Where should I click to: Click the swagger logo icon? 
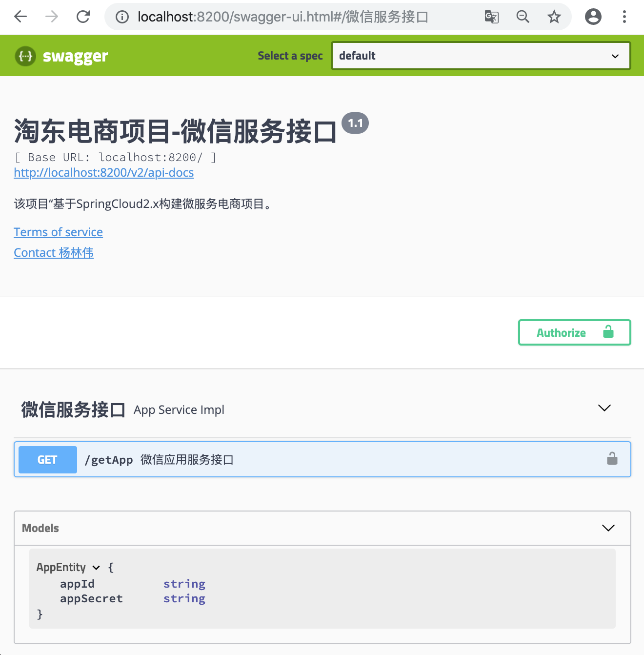click(25, 56)
